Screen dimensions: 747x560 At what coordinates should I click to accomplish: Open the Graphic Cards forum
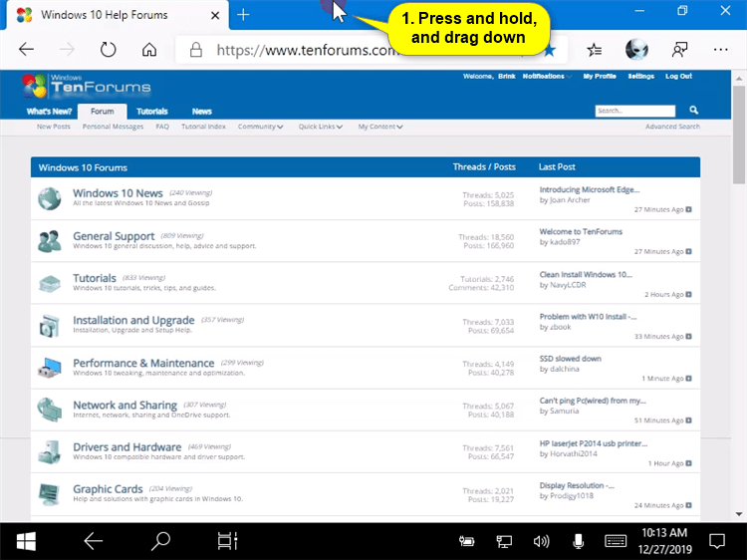pyautogui.click(x=108, y=489)
